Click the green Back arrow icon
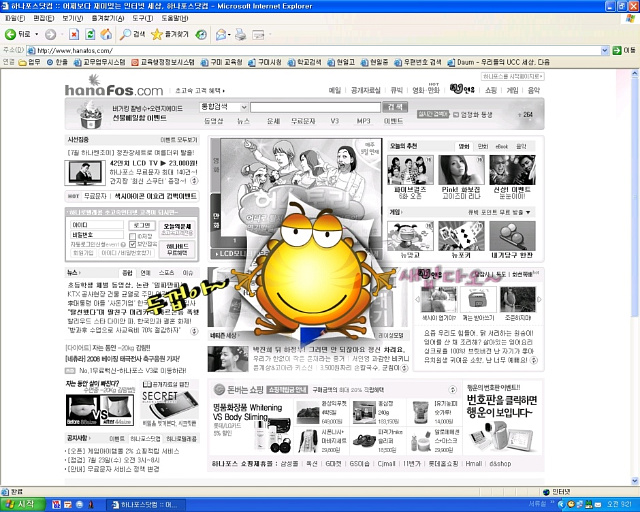 10,34
